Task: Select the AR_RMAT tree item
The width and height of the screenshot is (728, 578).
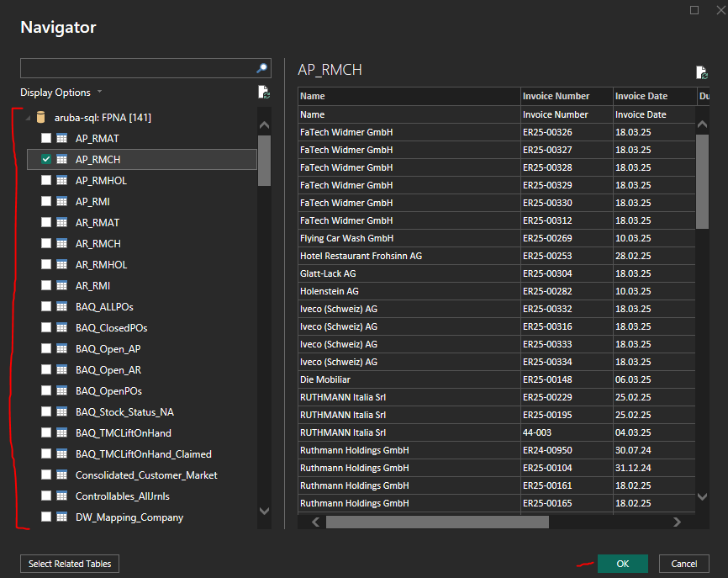Action: 98,223
